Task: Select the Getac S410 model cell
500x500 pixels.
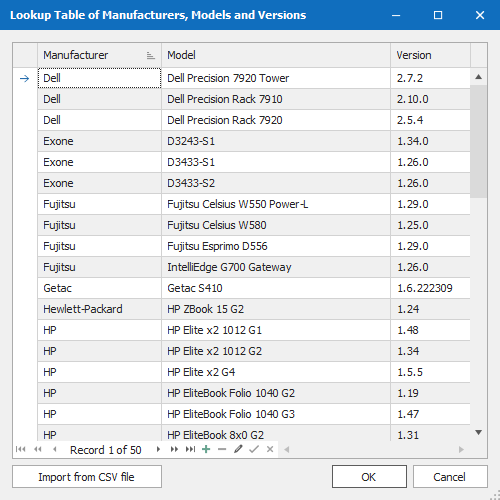Action: [x=276, y=288]
